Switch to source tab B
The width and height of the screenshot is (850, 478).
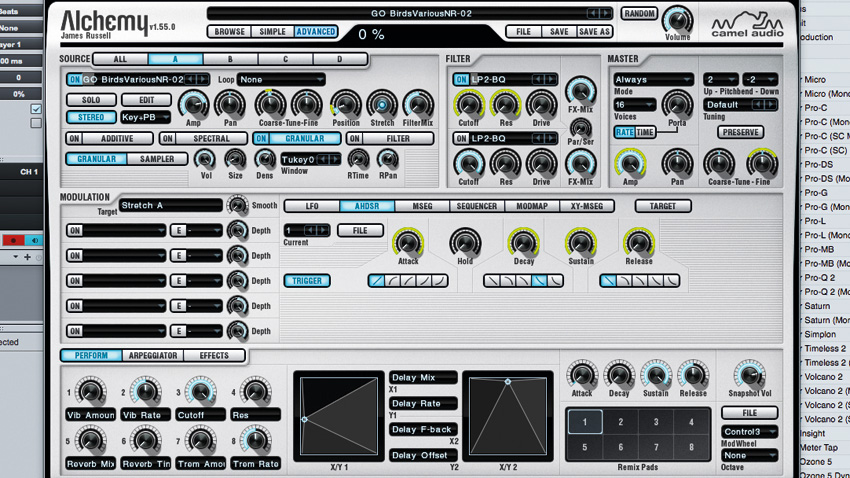click(230, 59)
